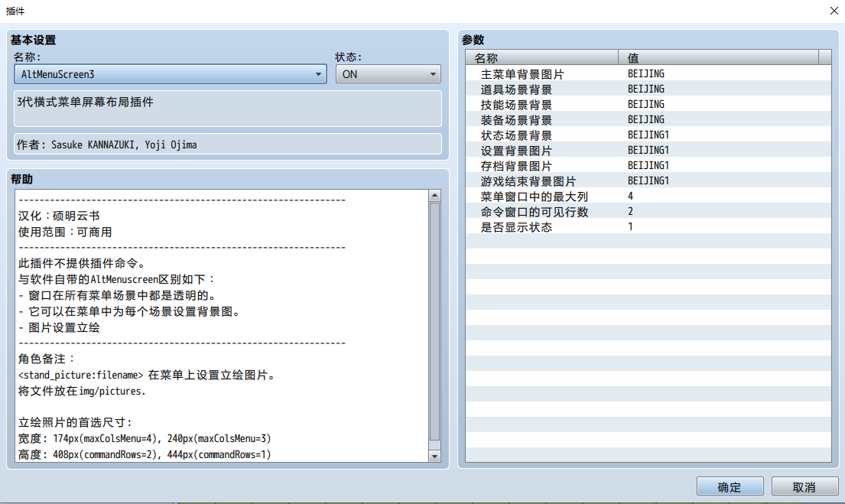The width and height of the screenshot is (845, 504).
Task: Click value 4 of 菜单窗口中的最大列
Action: pos(631,197)
